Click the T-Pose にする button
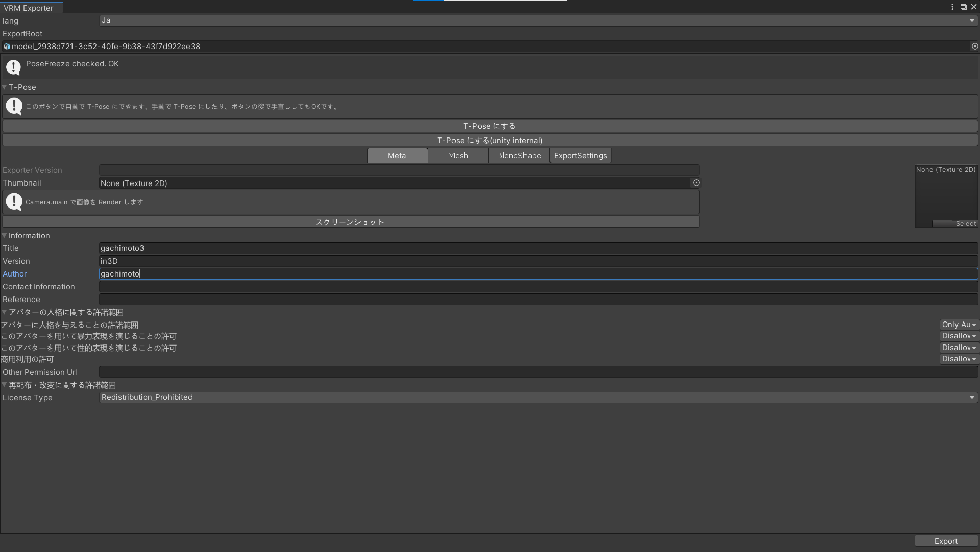980x552 pixels. (490, 126)
